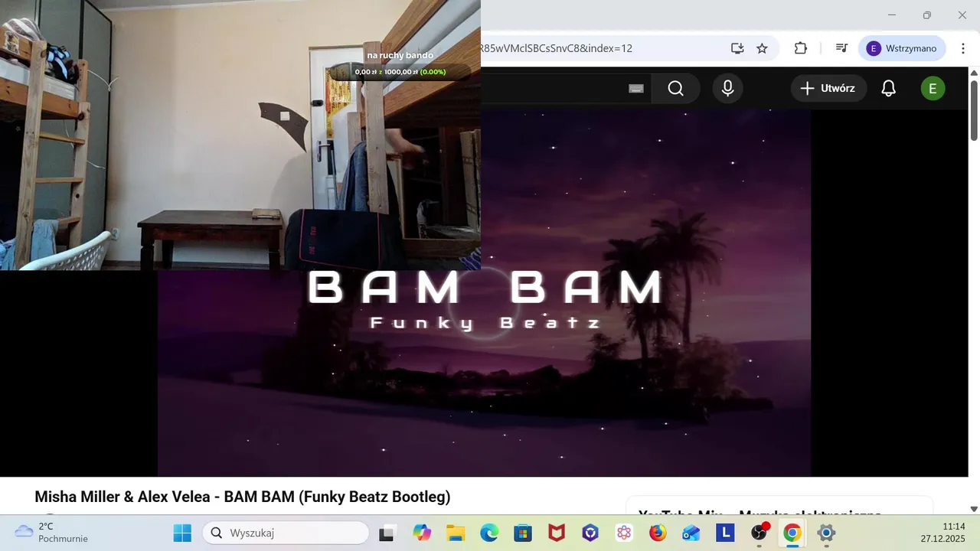Open the purple hexagon app on the taskbar
980x551 pixels.
590,533
